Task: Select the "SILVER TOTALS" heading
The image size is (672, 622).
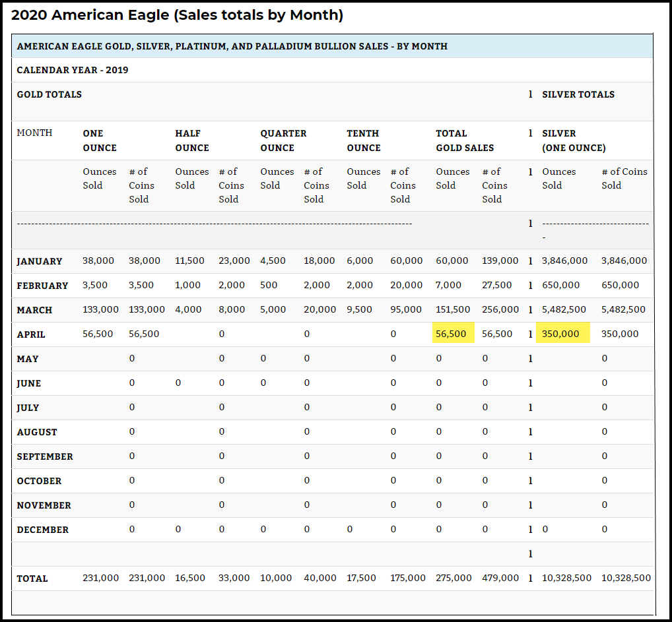Action: (578, 94)
